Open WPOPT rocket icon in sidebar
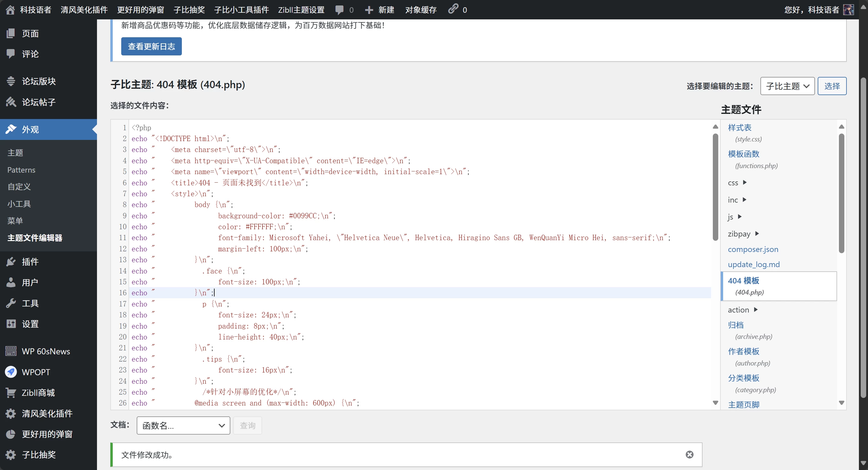The width and height of the screenshot is (868, 470). point(11,372)
